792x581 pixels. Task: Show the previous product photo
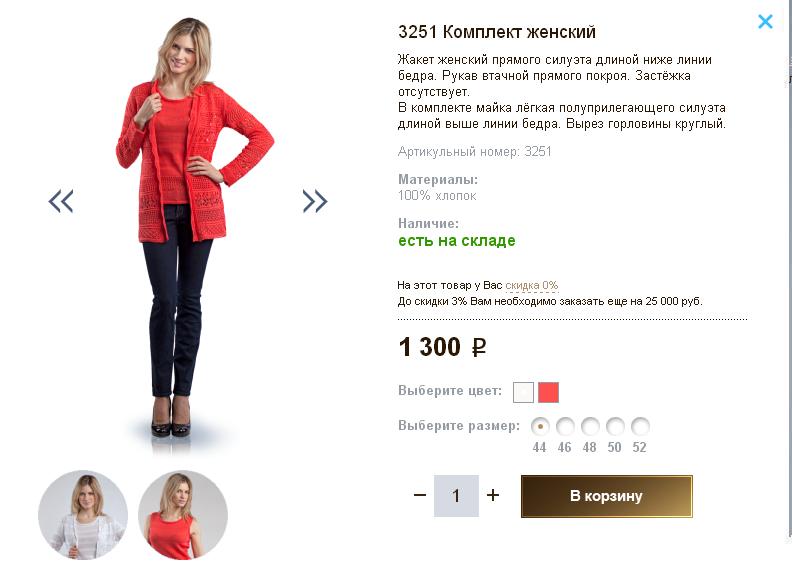click(x=61, y=202)
